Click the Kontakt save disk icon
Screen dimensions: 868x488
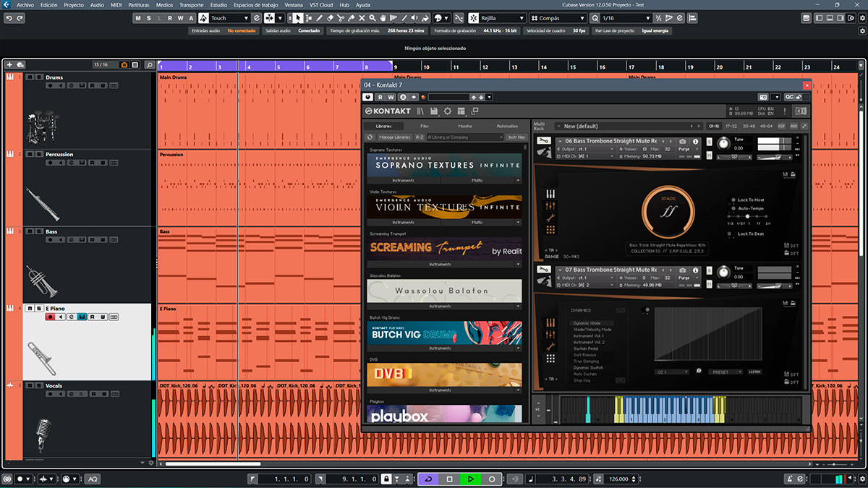click(434, 111)
